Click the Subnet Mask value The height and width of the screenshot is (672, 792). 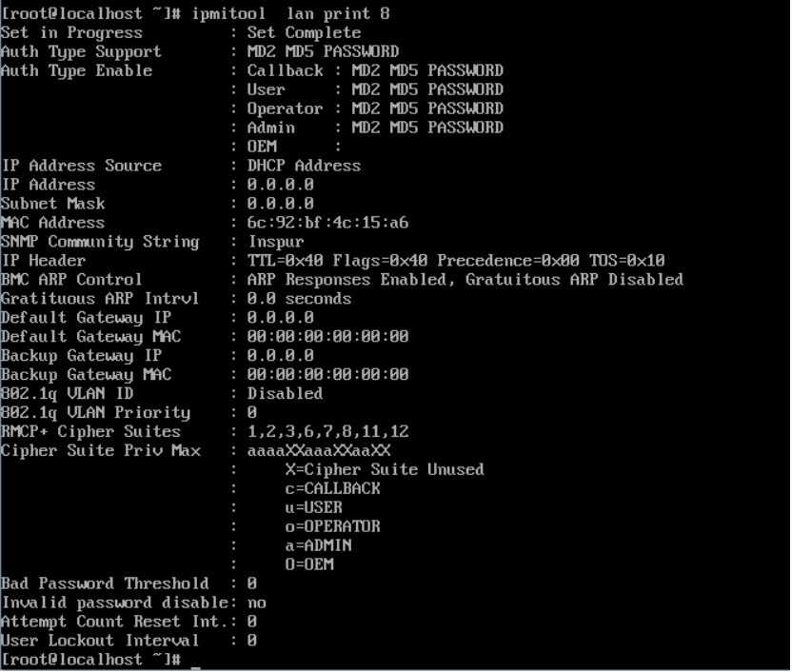tap(280, 204)
